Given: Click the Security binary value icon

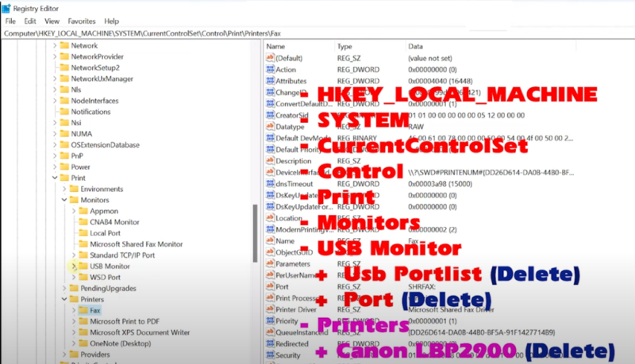Looking at the screenshot, I should point(270,355).
